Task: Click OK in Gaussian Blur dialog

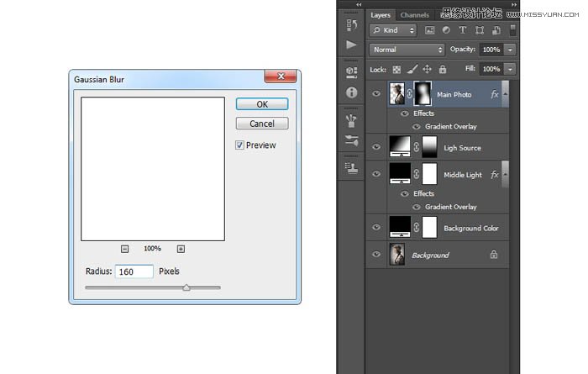Action: pyautogui.click(x=262, y=104)
